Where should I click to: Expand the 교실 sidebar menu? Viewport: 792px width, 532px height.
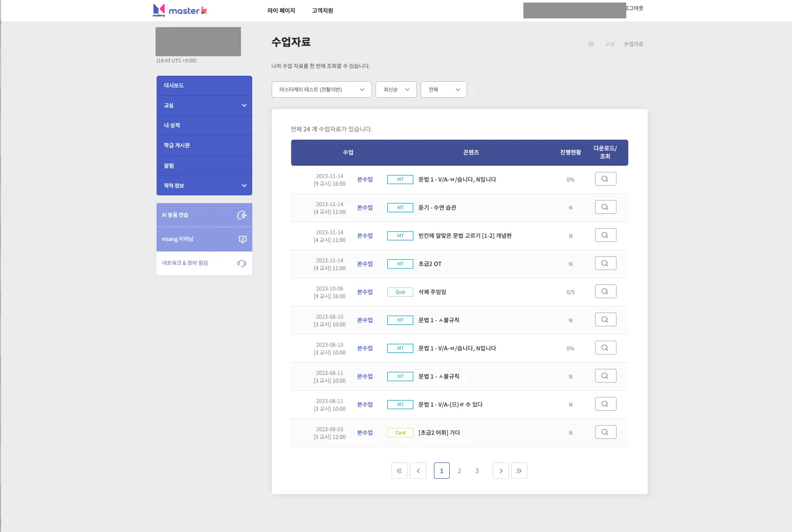pos(204,105)
